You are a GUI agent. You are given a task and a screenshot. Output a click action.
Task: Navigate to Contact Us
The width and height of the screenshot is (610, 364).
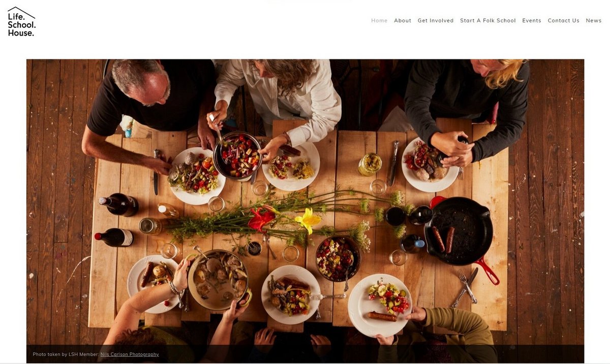click(x=563, y=21)
